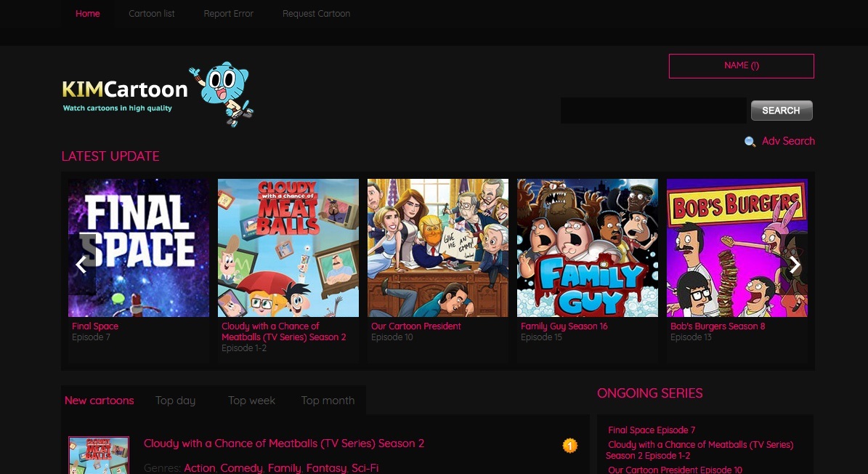Image resolution: width=868 pixels, height=474 pixels.
Task: Show previous slides with left carousel arrow
Action: pyautogui.click(x=81, y=264)
